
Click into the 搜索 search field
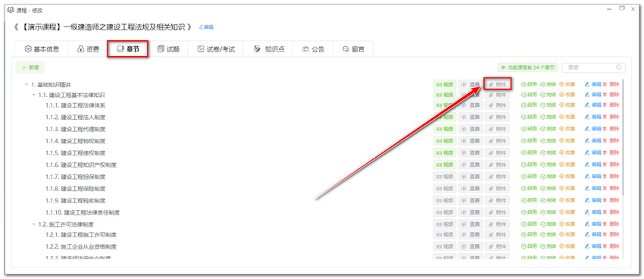(593, 67)
